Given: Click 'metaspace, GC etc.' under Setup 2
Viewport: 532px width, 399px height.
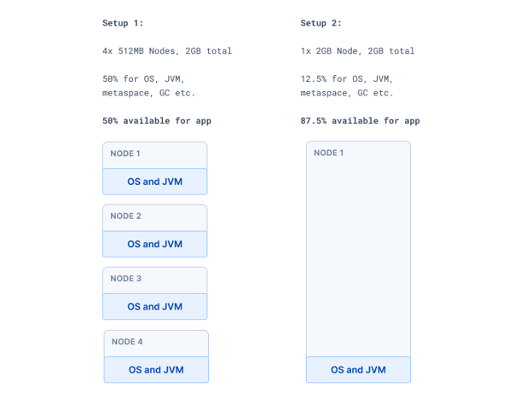Looking at the screenshot, I should [x=347, y=93].
